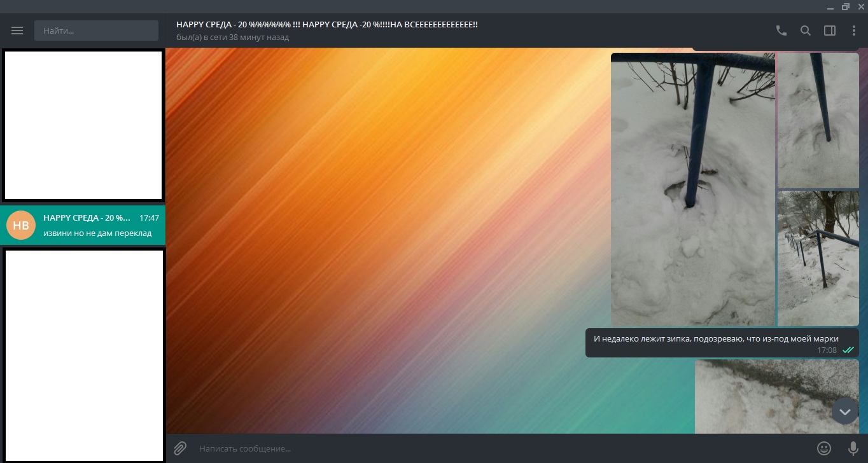The width and height of the screenshot is (868, 463).
Task: Open the hamburger main menu
Action: tap(17, 31)
